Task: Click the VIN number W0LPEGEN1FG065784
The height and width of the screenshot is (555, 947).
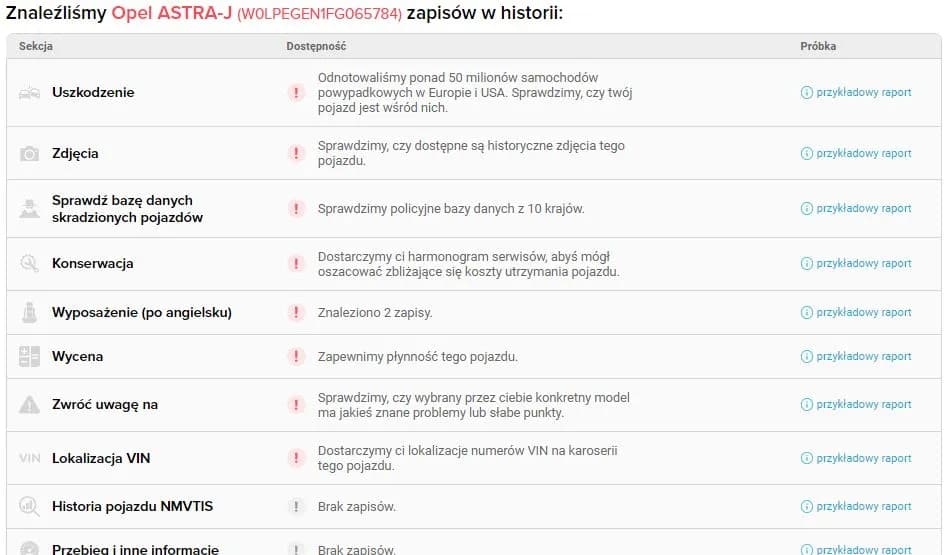Action: [319, 16]
